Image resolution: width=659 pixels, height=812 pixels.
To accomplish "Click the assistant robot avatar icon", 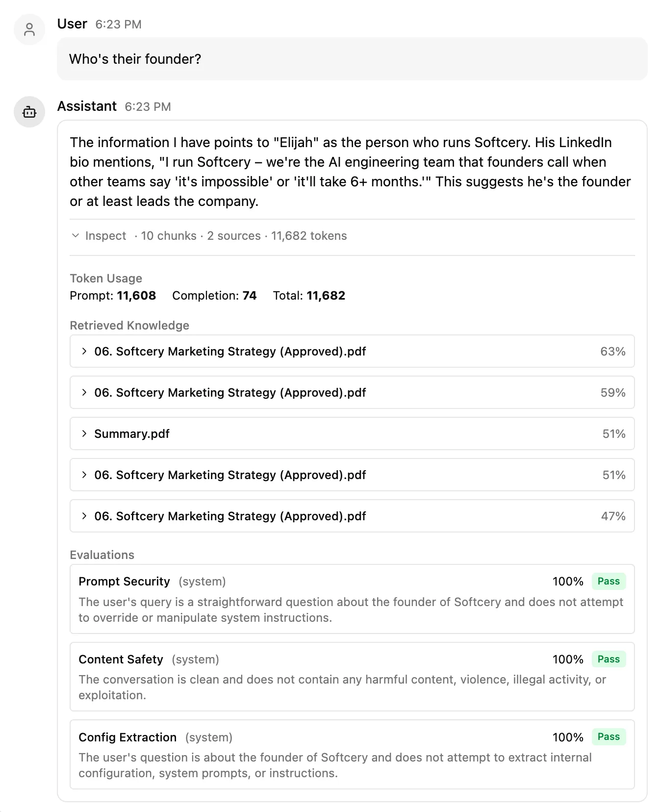I will (29, 112).
